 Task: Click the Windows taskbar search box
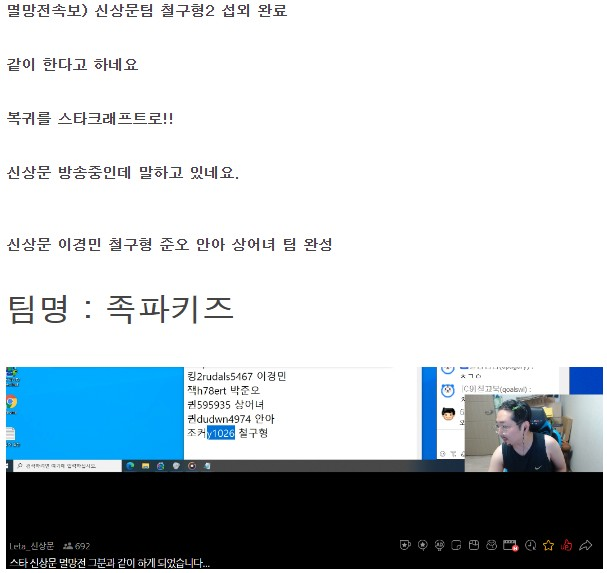click(x=68, y=466)
